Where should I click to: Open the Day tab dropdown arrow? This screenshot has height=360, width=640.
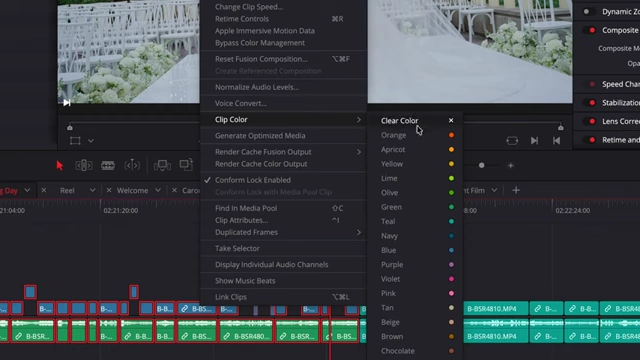click(x=27, y=190)
